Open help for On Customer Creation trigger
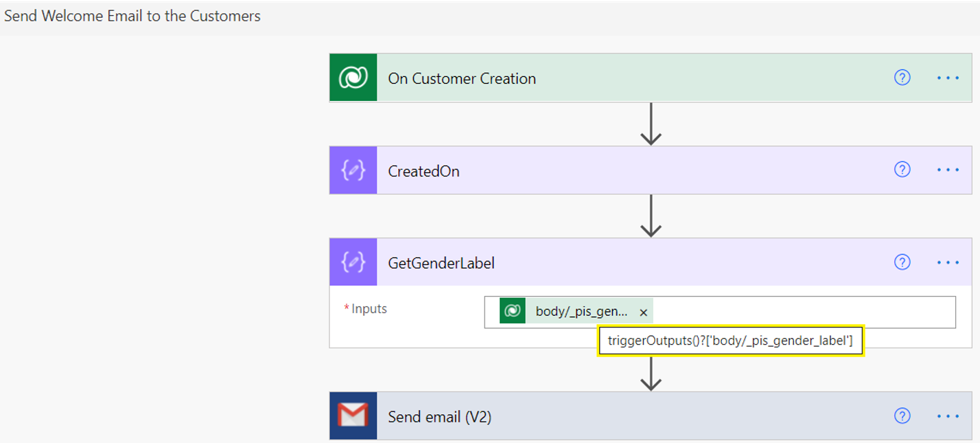This screenshot has height=443, width=980. pos(902,78)
